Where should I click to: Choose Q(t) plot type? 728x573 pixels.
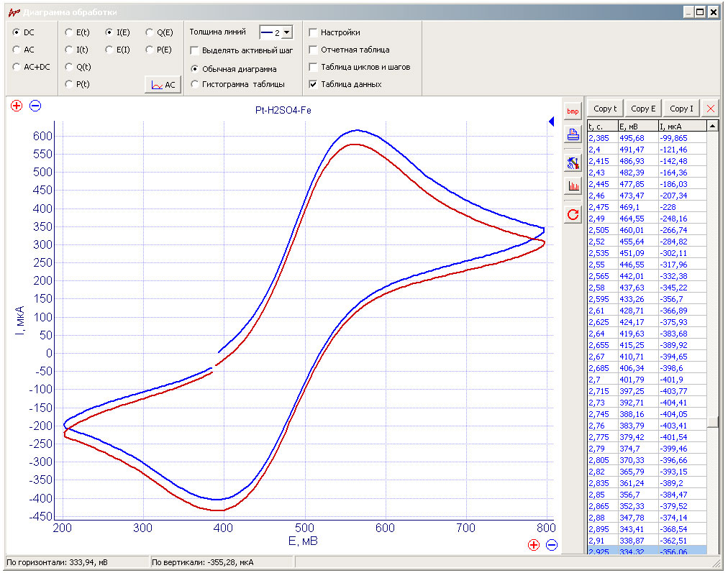click(69, 66)
